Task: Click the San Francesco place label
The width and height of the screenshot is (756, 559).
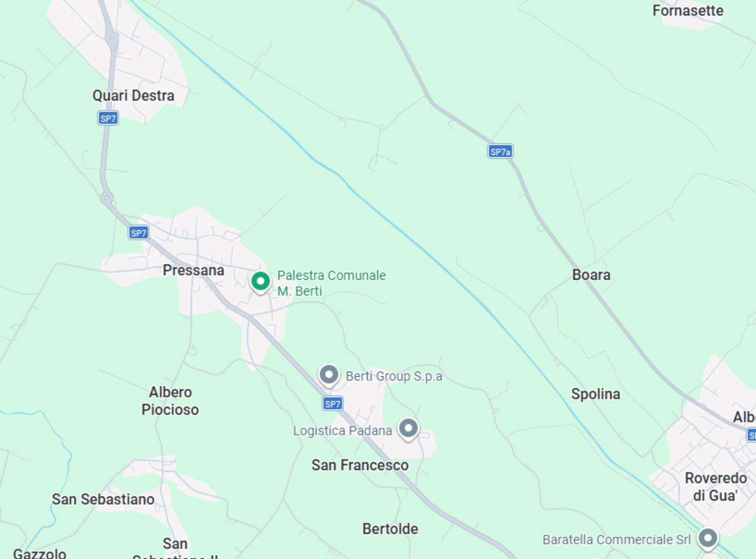Action: pos(360,465)
